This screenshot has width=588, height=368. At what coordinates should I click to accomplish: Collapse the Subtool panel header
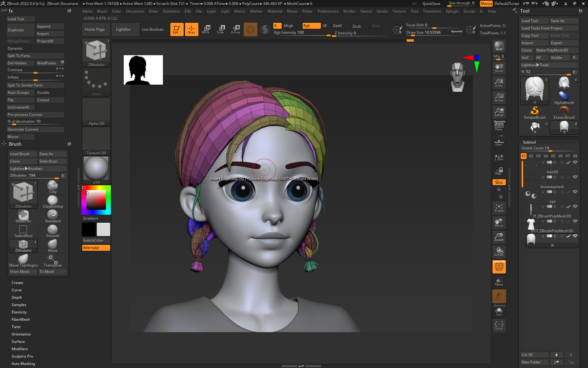tap(530, 142)
